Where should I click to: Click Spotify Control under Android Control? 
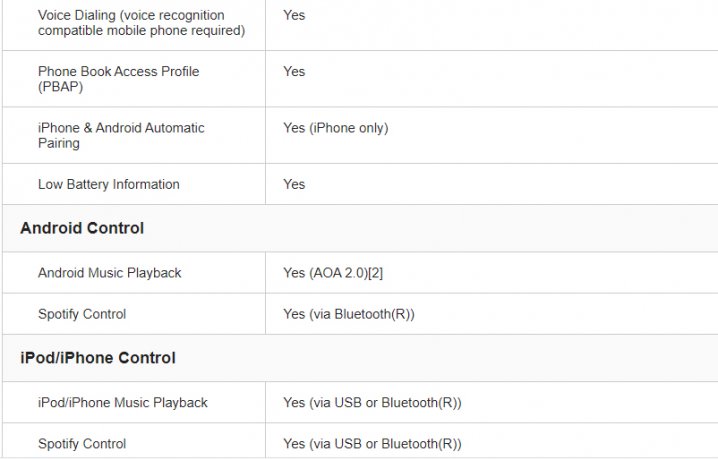click(82, 314)
